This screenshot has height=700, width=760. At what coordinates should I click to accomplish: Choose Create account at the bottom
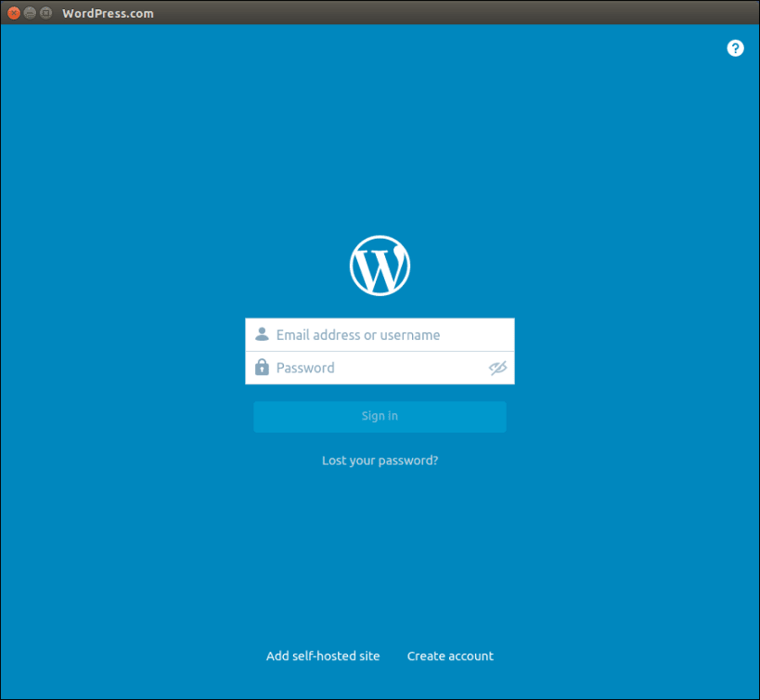[450, 655]
